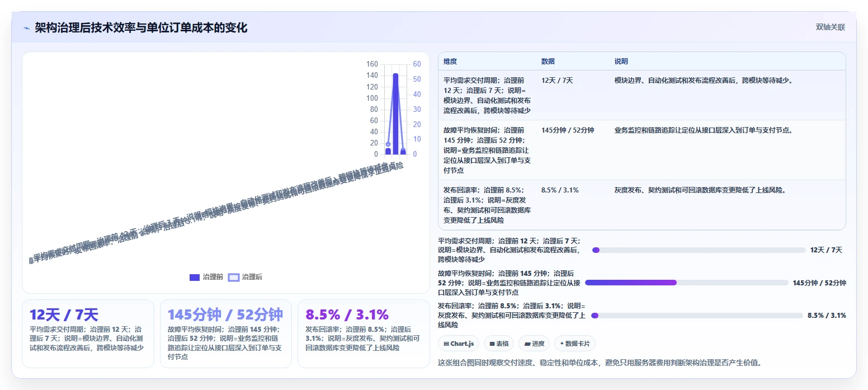Viewport: 868px width, 390px height.
Task: Click the 发布回滚率 cell in the table's third row
Action: (487, 205)
